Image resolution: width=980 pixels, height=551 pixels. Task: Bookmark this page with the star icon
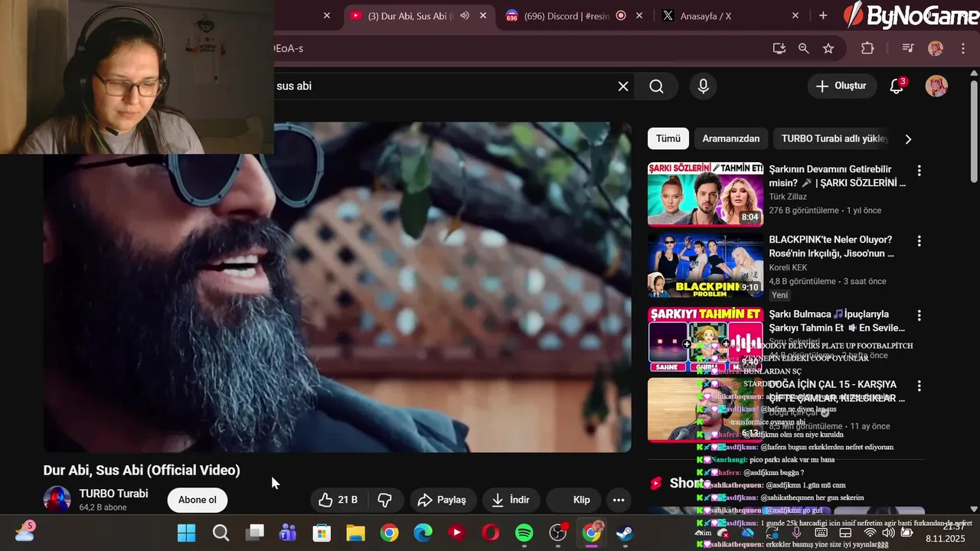828,48
